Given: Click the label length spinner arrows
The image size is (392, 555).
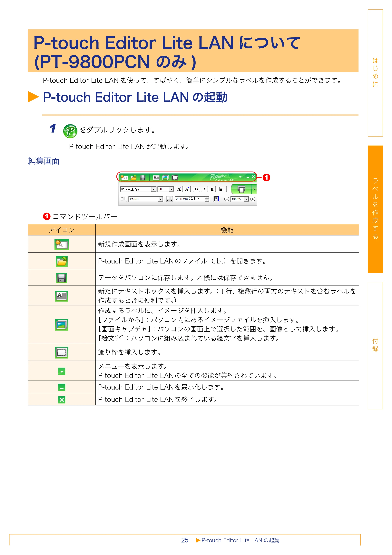Looking at the screenshot, I should point(207,199).
